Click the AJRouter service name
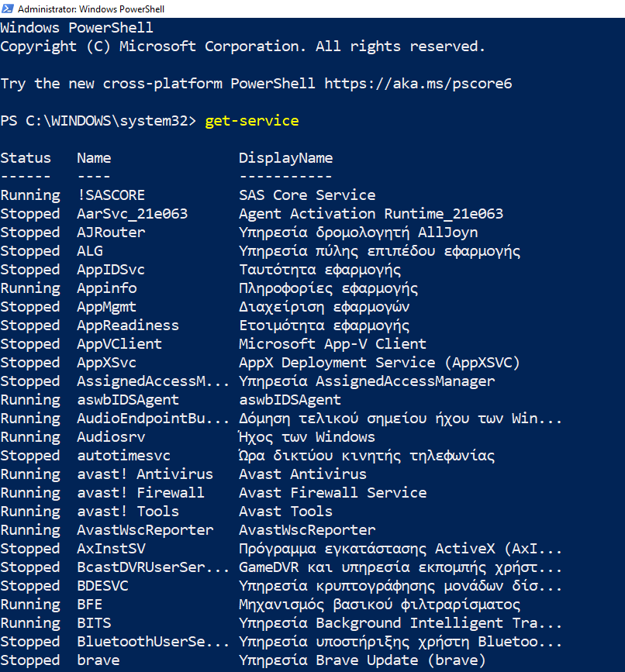Image resolution: width=625 pixels, height=672 pixels. [x=111, y=233]
